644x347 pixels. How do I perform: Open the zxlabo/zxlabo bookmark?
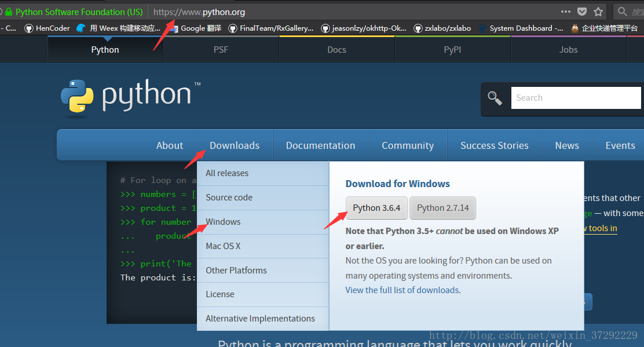[x=442, y=28]
